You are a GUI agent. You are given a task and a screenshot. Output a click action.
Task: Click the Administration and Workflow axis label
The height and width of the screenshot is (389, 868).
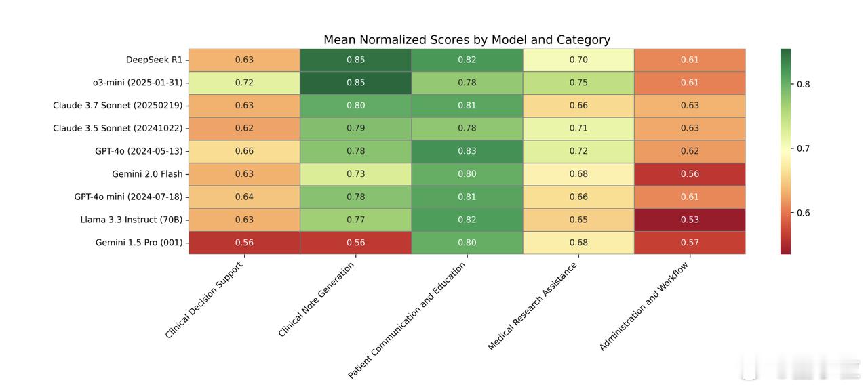(x=644, y=306)
